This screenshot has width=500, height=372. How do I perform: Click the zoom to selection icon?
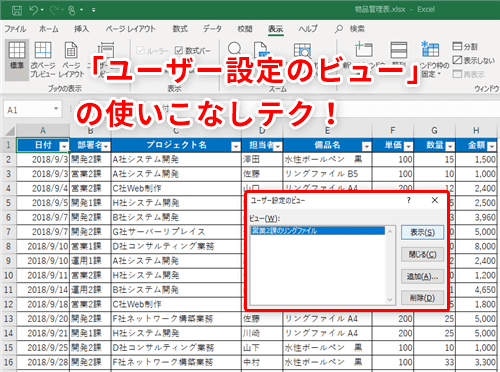(303, 51)
